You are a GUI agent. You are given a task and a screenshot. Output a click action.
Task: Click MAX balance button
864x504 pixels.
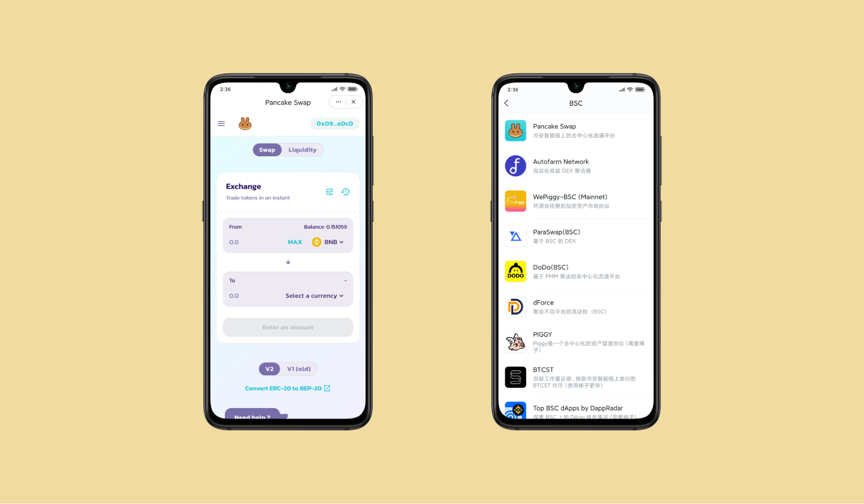pyautogui.click(x=295, y=241)
